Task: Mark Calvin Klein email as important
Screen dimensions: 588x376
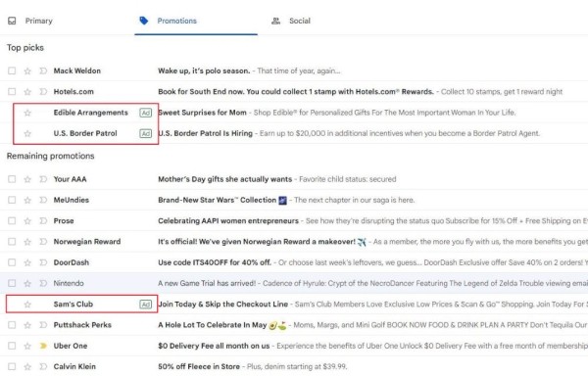Action: [x=43, y=366]
